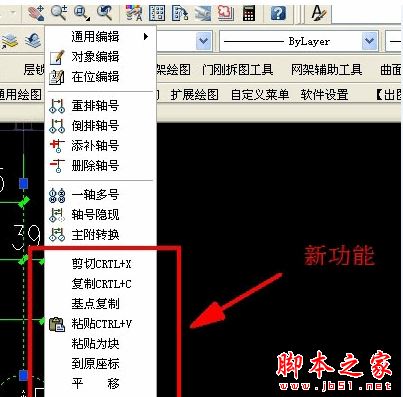The width and height of the screenshot is (403, 397).
Task: Click the 倒排轴号 axis icon
Action: point(57,126)
